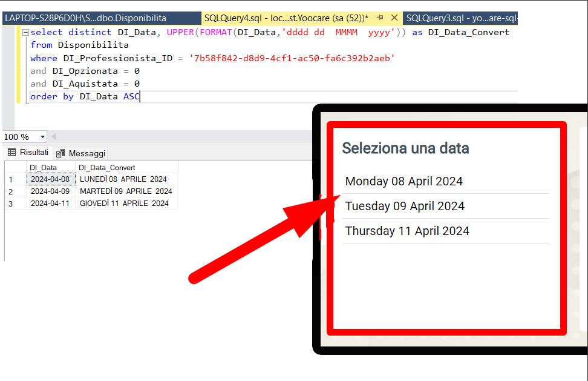Choose Monday 08 April 2024 date
Image resolution: width=588 pixels, height=381 pixels.
(403, 181)
